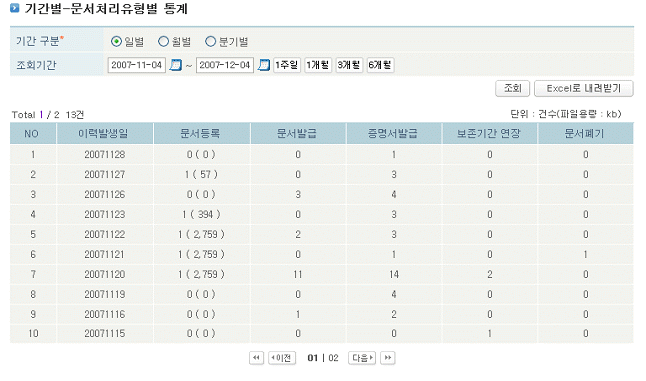This screenshot has width=646, height=381.
Task: Select the 분기별 radio option
Action: tap(211, 42)
